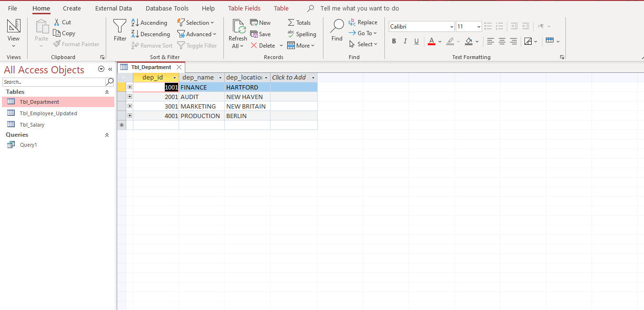Toggle italic formatting
The height and width of the screenshot is (310, 644).
coord(405,41)
